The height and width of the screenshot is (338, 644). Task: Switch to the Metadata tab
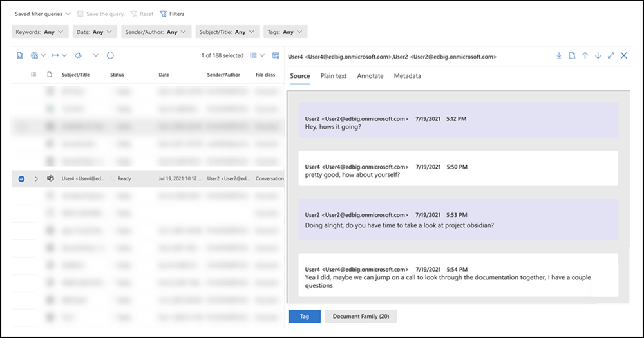click(407, 76)
